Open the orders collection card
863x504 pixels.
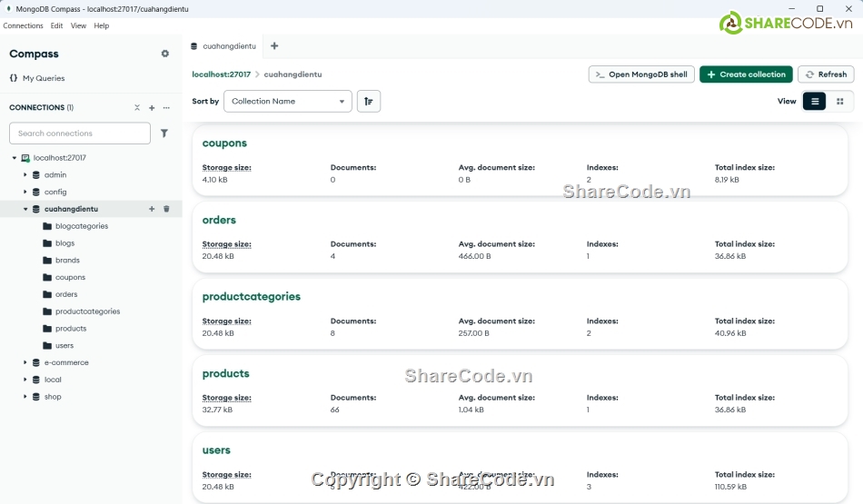[520, 237]
